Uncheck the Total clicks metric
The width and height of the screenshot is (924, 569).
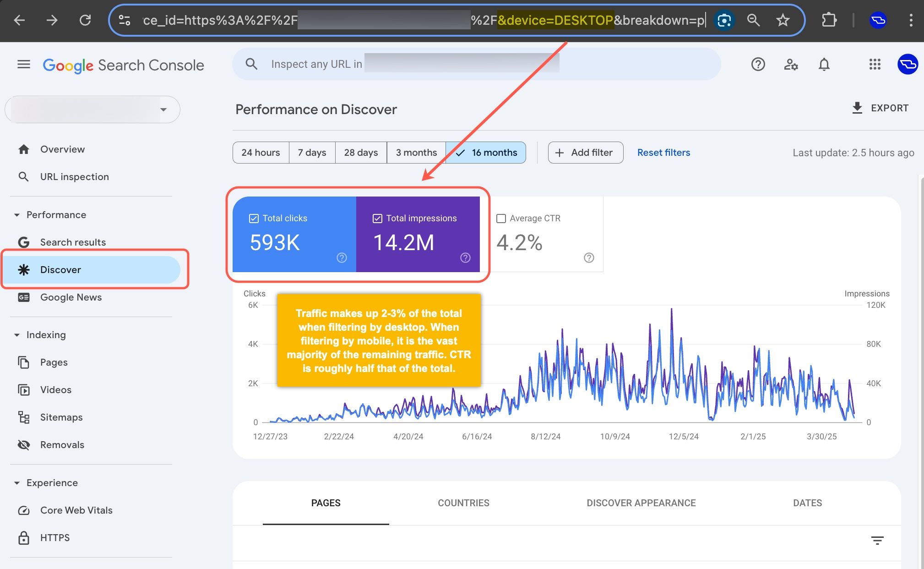point(254,218)
